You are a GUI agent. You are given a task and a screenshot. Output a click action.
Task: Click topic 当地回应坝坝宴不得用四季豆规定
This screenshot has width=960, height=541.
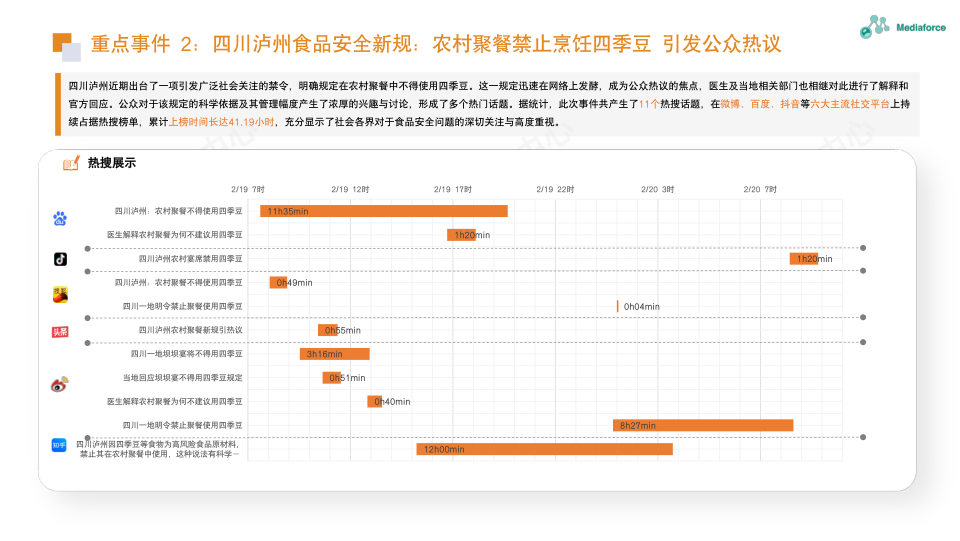click(182, 378)
